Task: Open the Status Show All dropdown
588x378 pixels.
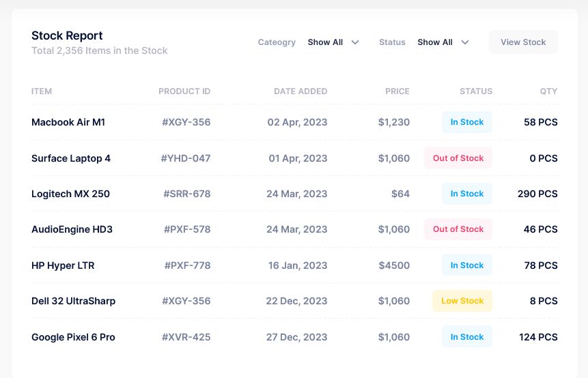Action: pyautogui.click(x=443, y=42)
